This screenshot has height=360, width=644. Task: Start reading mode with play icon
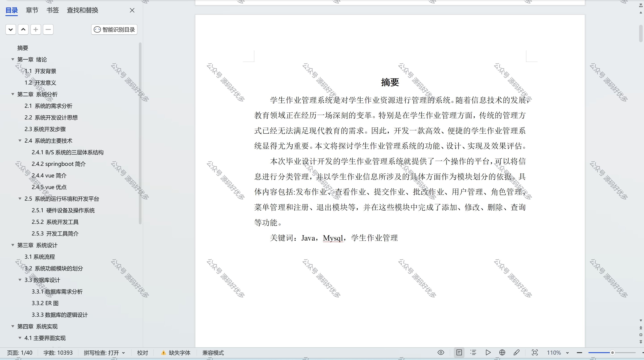point(488,352)
